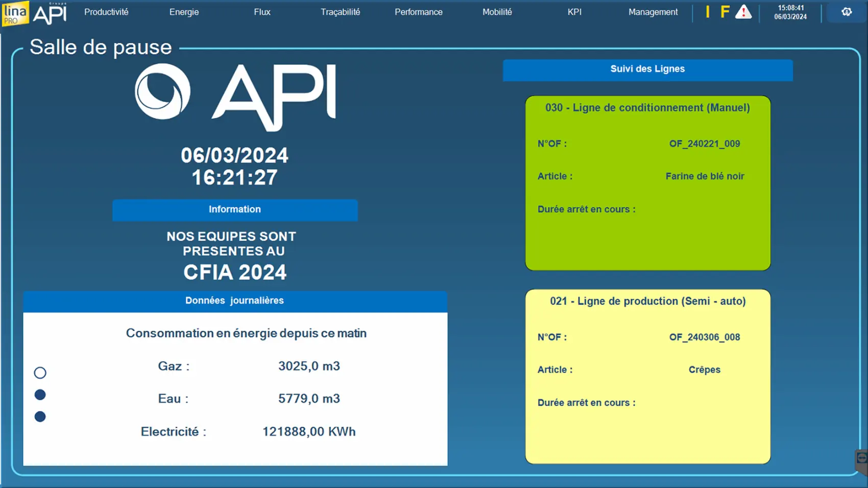Click the yellow F status indicator
This screenshot has width=868, height=488.
click(x=725, y=12)
